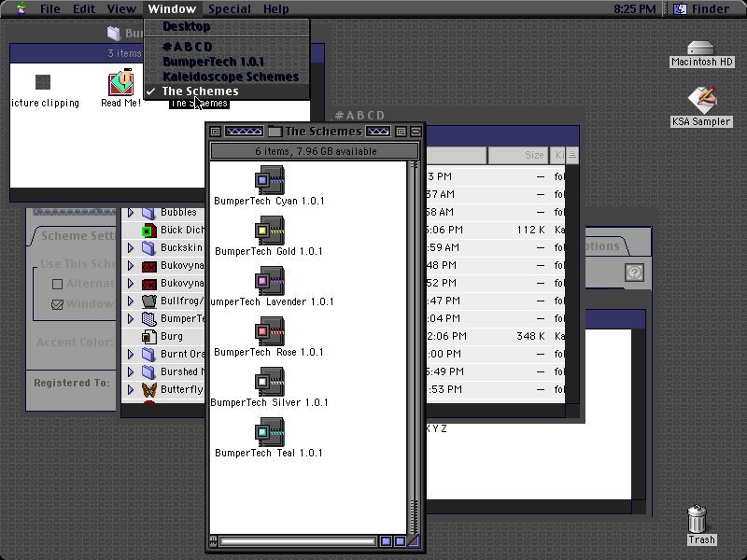The image size is (747, 560).
Task: Choose the BumperTech Teal 1.0.1 scheme icon
Action: (270, 432)
